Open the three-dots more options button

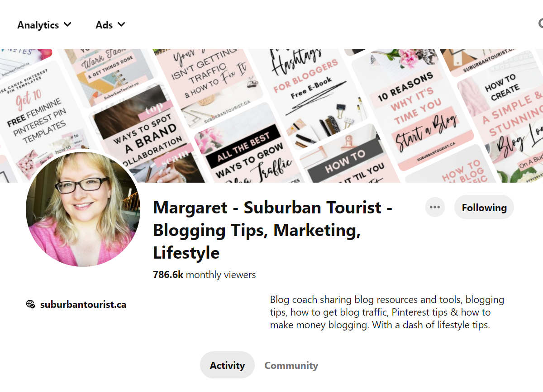click(435, 208)
